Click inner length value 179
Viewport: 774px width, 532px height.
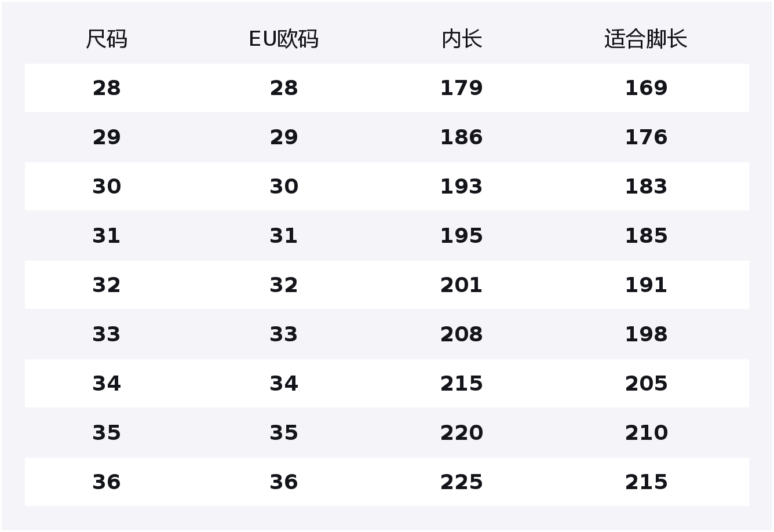(x=461, y=88)
